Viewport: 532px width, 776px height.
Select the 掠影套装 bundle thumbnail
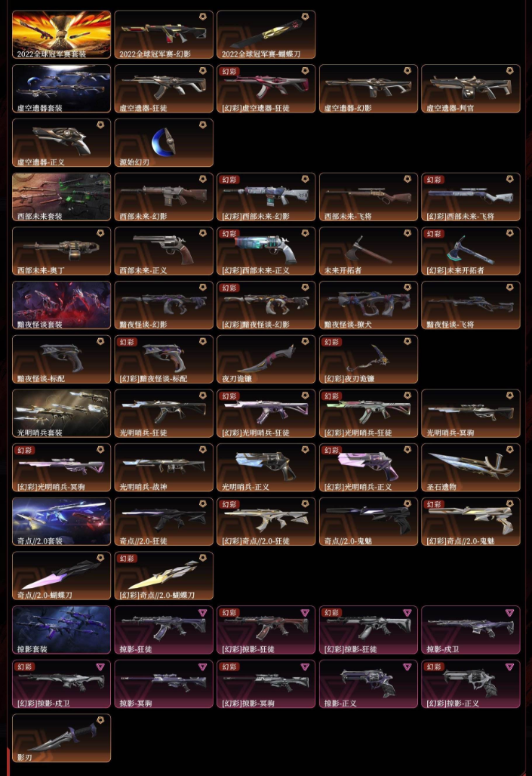click(x=61, y=630)
